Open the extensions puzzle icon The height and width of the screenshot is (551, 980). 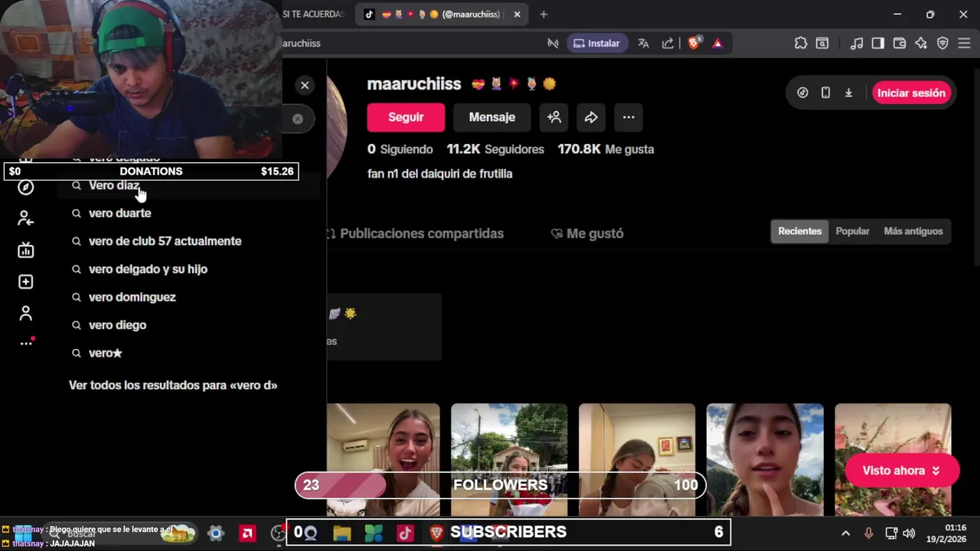801,43
